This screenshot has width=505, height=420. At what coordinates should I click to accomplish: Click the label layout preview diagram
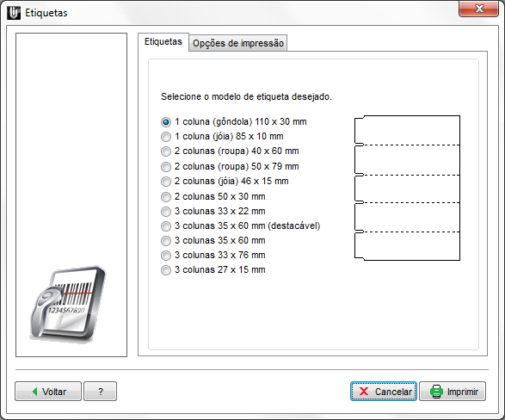click(407, 188)
